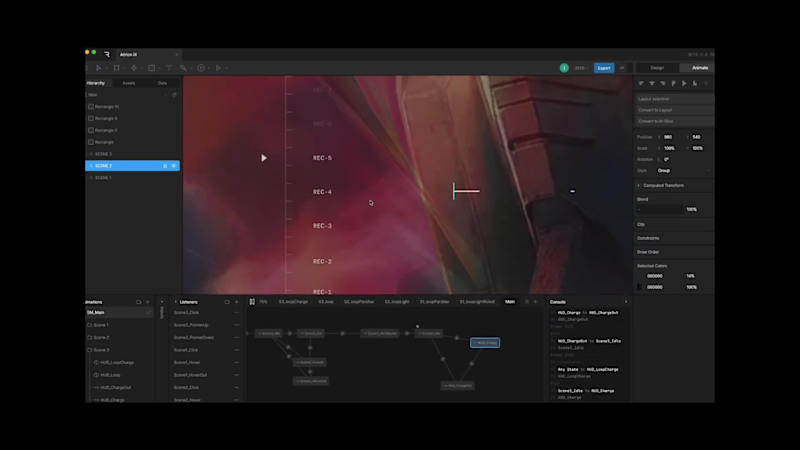Add a new layer tab with plus icon

535,302
